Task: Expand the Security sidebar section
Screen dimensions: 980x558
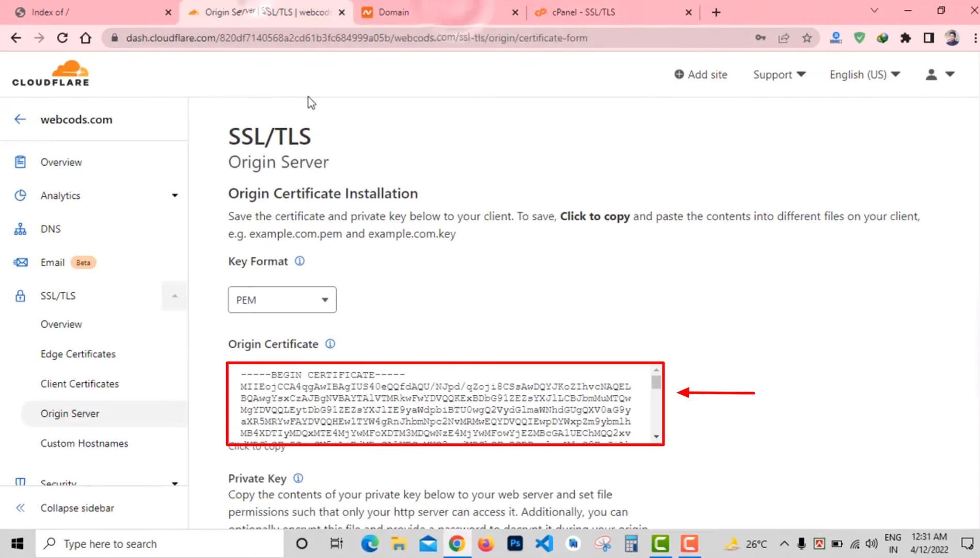Action: coord(175,483)
